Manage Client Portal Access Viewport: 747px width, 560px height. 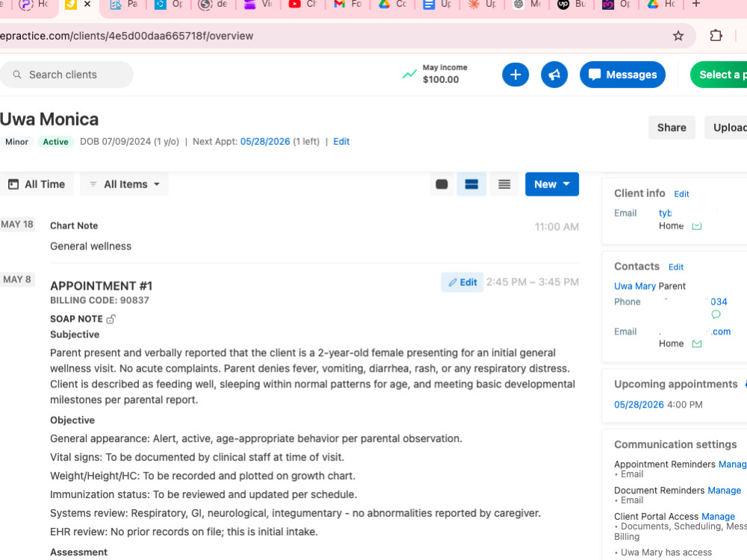(718, 516)
